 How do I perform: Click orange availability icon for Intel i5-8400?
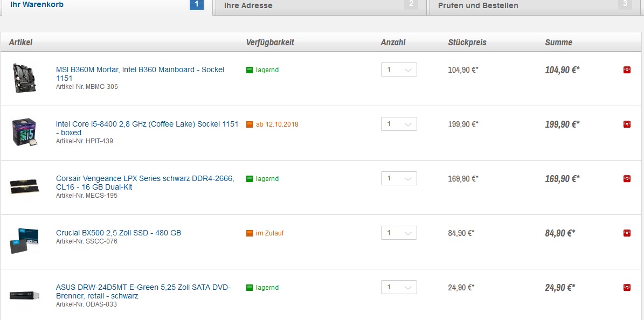pyautogui.click(x=250, y=124)
